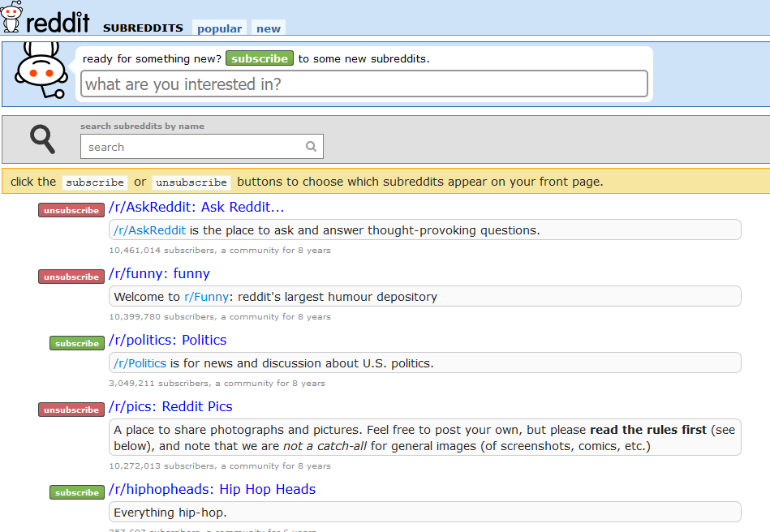Click the large magnifying glass icon
Viewport: 770px width, 532px height.
coord(43,139)
